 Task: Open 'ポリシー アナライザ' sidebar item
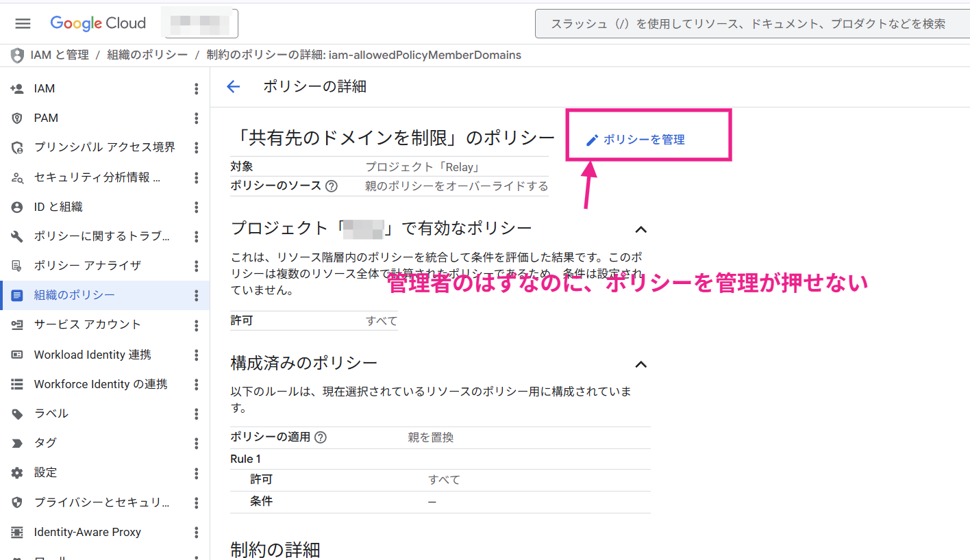pos(105,266)
